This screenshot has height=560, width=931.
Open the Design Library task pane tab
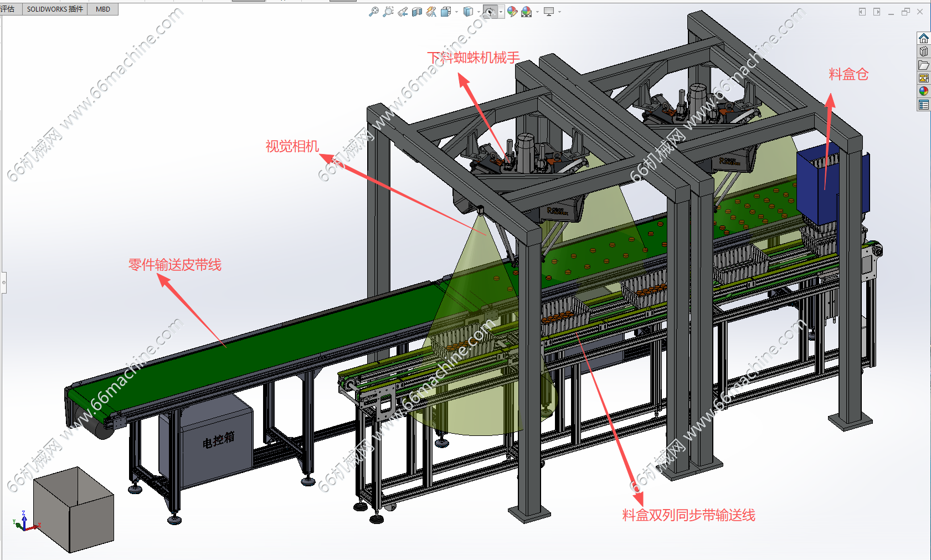(923, 52)
